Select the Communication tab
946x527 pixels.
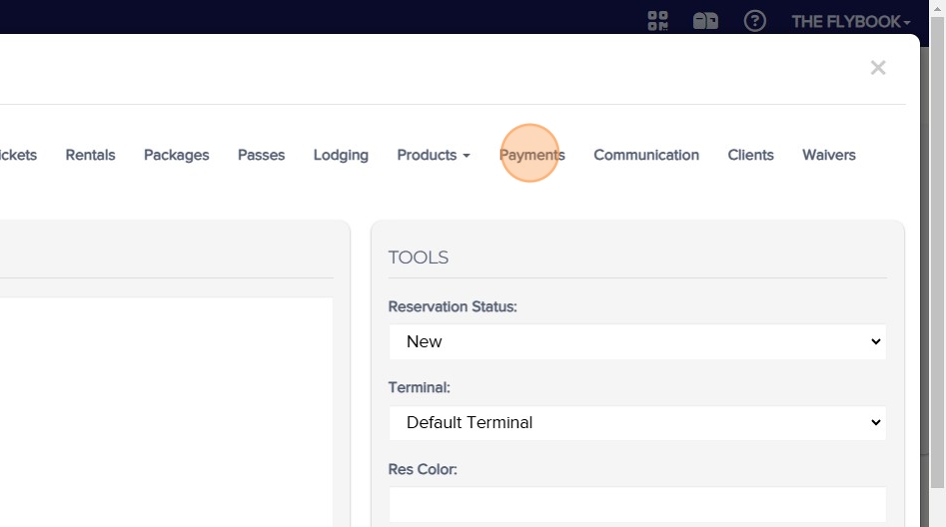646,155
